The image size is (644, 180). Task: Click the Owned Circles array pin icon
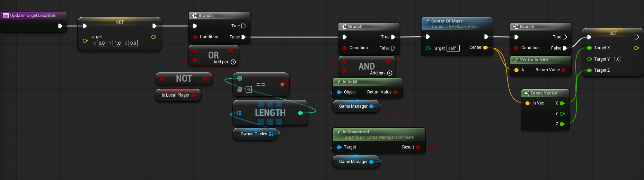coord(271,134)
